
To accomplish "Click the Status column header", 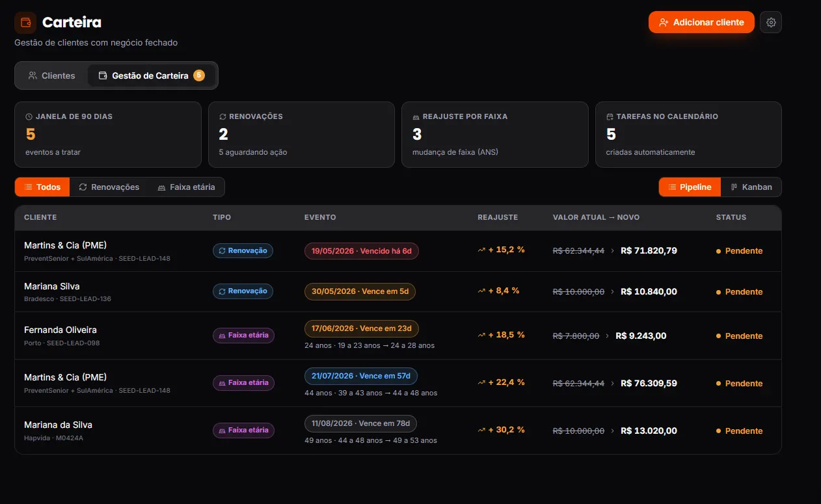I will (x=731, y=217).
